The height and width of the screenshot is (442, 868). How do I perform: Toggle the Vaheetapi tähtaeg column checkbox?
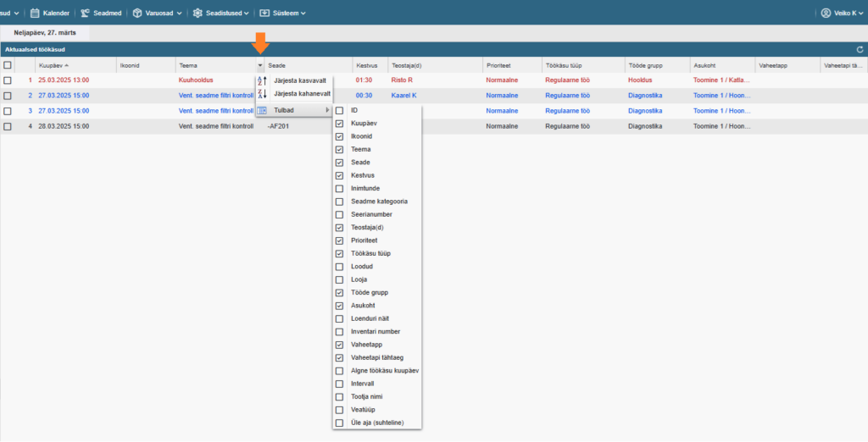[x=340, y=357]
